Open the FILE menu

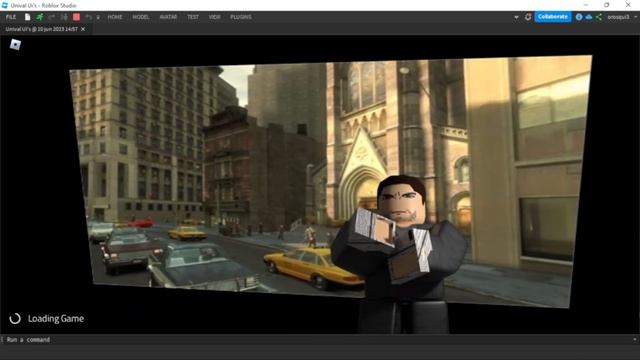pos(11,17)
